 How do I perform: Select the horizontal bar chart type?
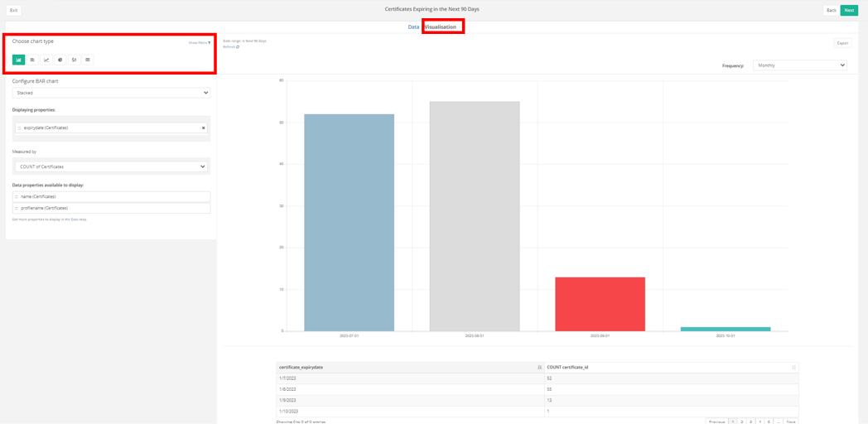click(32, 60)
